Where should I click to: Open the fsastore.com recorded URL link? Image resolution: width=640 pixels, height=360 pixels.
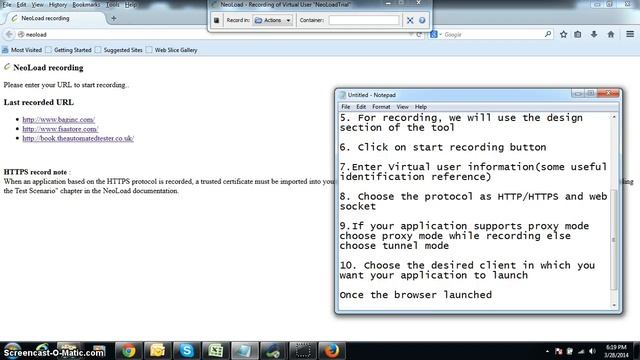60,129
